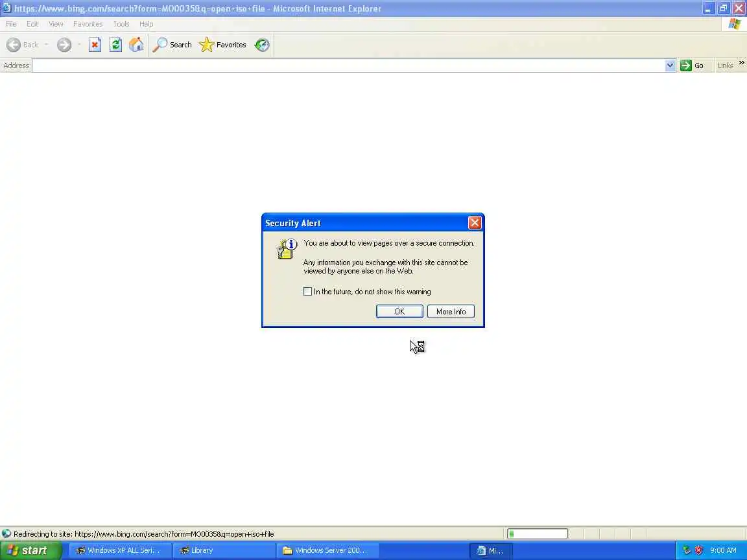Image resolution: width=747 pixels, height=560 pixels.
Task: Open the Favorites pane
Action: point(223,45)
